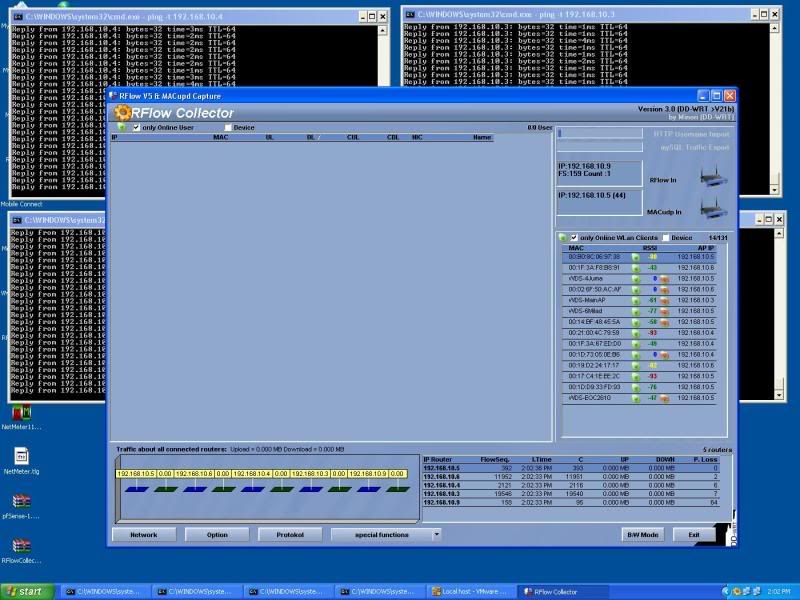Click green status icon for 00:1F:3A:F8:B8:91

(636, 268)
